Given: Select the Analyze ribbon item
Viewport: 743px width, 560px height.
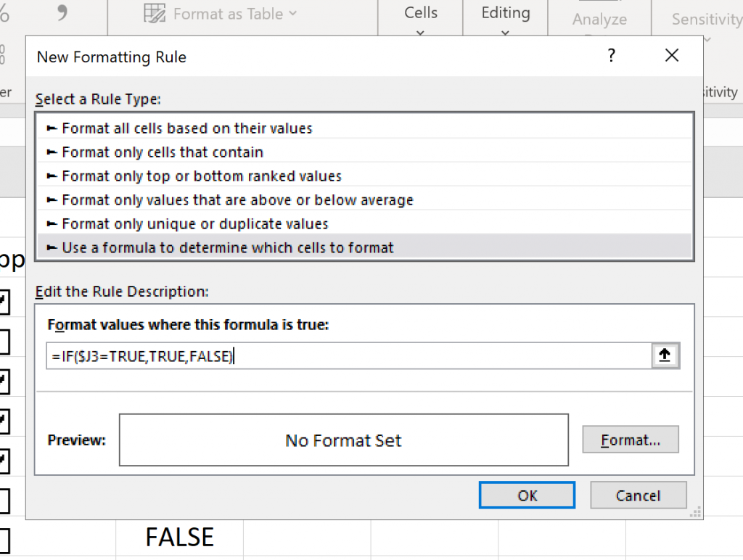Looking at the screenshot, I should coord(599,20).
